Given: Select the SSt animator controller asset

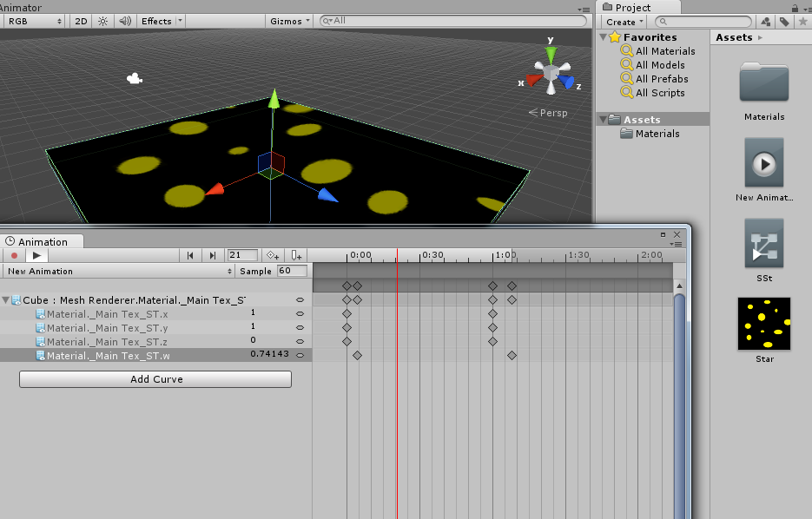Looking at the screenshot, I should 764,243.
